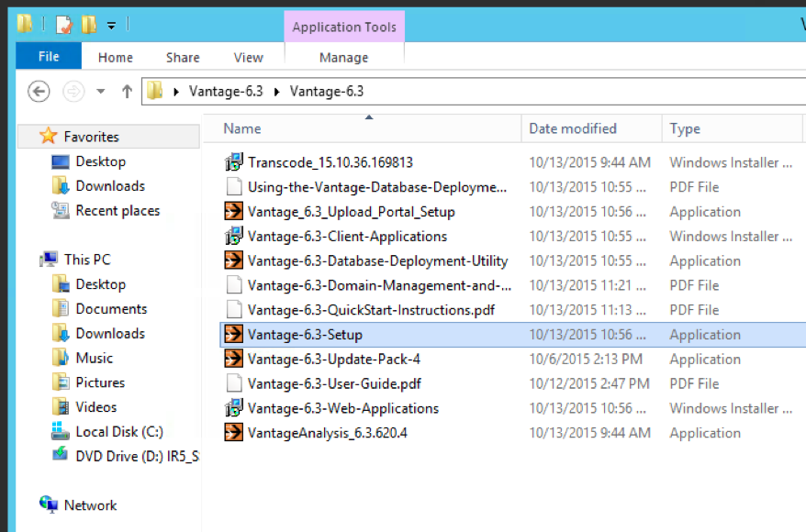Viewport: 806px width, 532px height.
Task: Click the Transcode_15.10.36.169813 installer icon
Action: click(234, 162)
